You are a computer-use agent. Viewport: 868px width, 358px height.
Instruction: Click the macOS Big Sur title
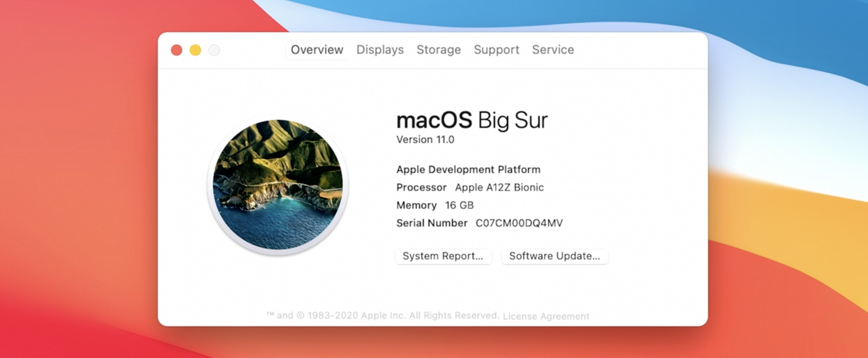click(x=472, y=121)
